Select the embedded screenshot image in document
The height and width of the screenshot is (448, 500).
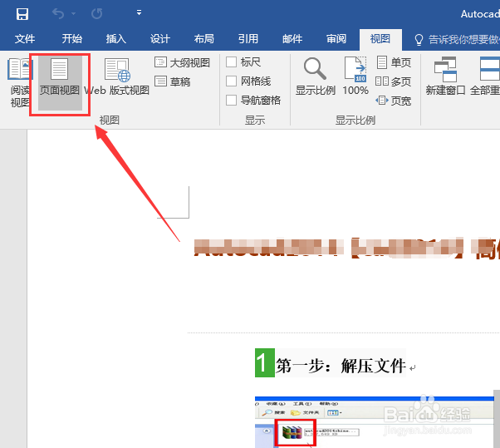click(x=375, y=422)
